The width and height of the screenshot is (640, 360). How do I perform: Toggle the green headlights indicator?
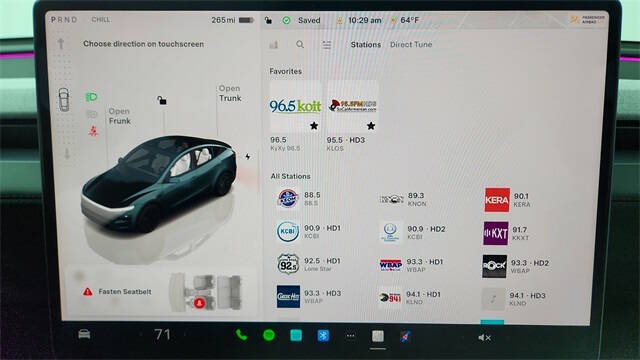[x=91, y=97]
